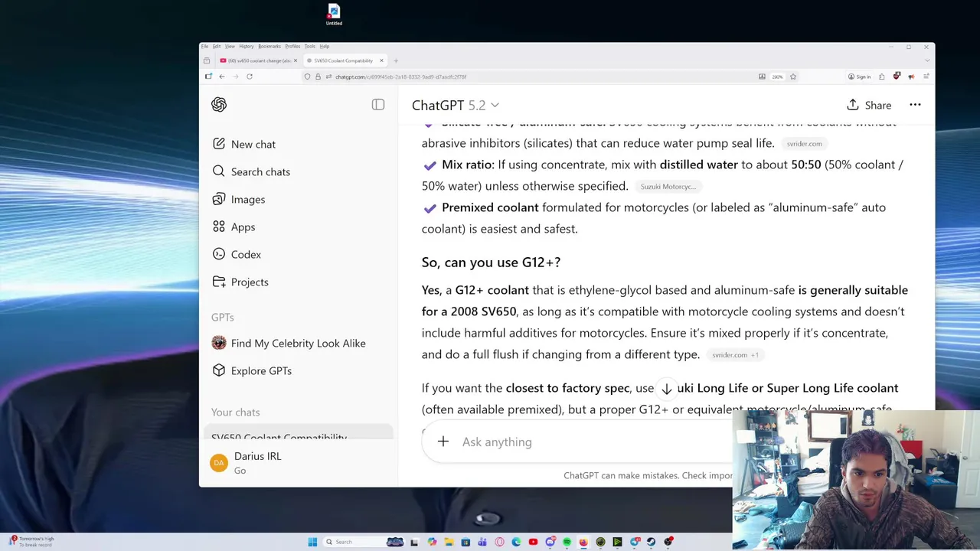Click the Codex icon in sidebar
Image resolution: width=980 pixels, height=551 pixels.
pos(219,254)
